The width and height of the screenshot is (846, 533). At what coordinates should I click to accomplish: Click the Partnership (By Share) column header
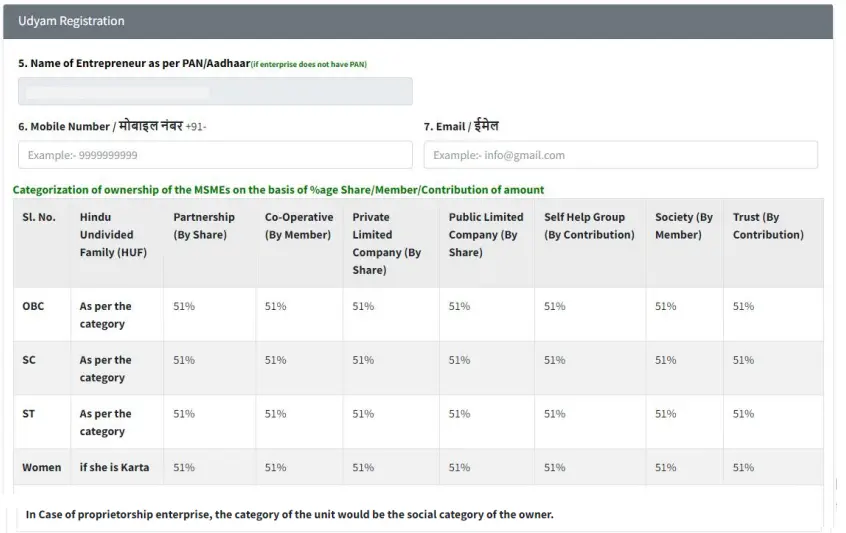click(204, 226)
